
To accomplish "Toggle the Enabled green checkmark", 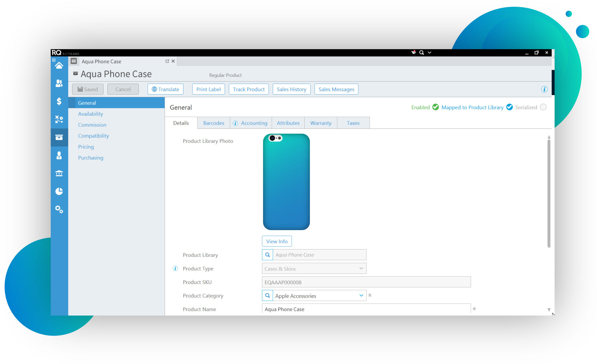I will pos(435,107).
